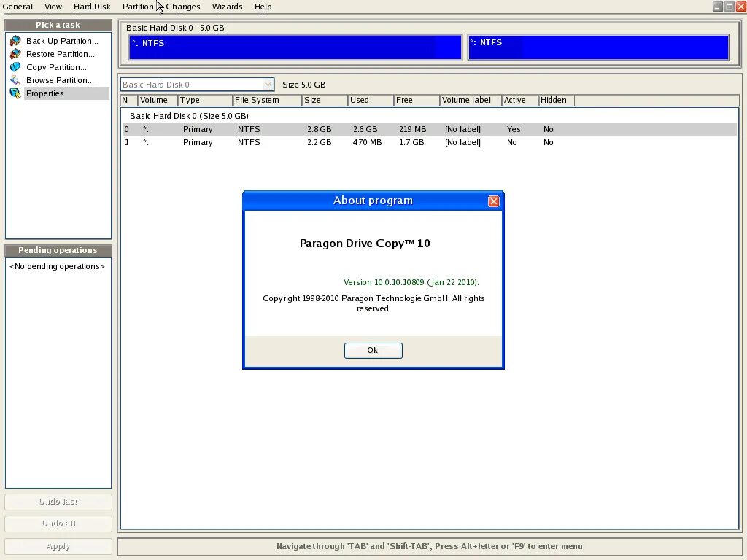
Task: Select the second NTFS partition bar
Action: tap(598, 47)
